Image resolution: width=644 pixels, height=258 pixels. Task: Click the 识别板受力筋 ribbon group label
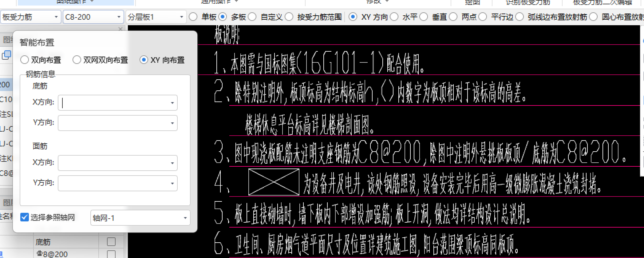pyautogui.click(x=528, y=2)
